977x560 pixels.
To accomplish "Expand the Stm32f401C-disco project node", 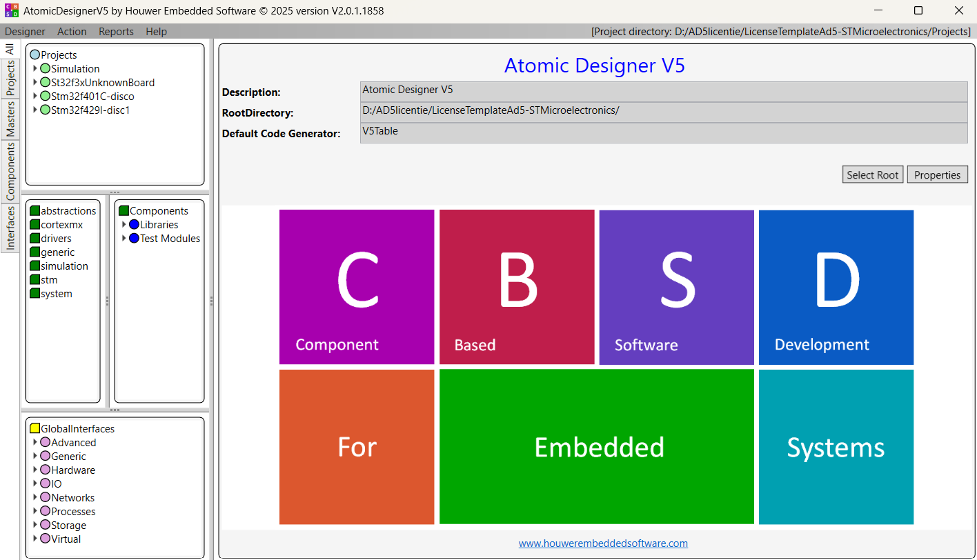I will point(35,97).
